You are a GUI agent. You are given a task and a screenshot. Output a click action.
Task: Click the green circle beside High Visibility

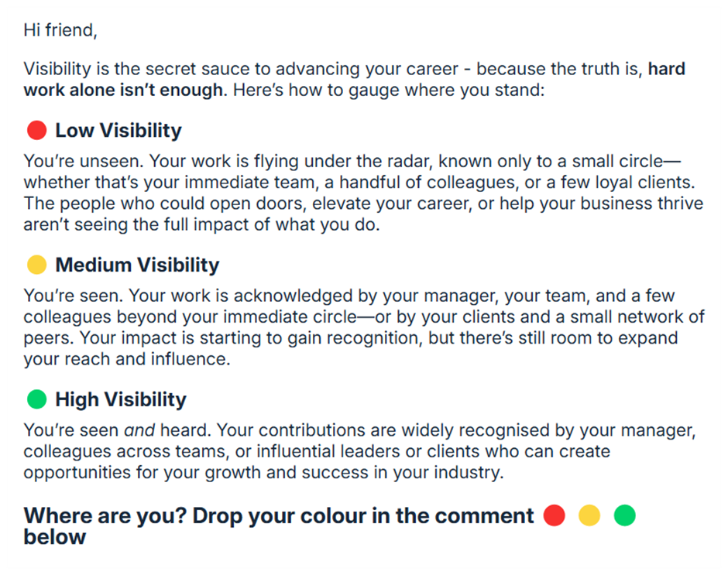coord(37,399)
